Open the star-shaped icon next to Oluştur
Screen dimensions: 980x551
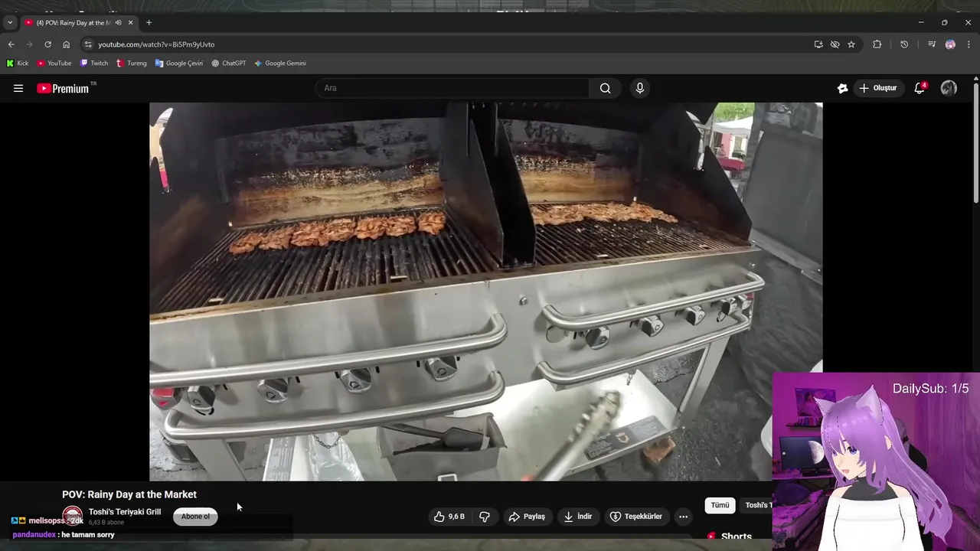point(842,88)
